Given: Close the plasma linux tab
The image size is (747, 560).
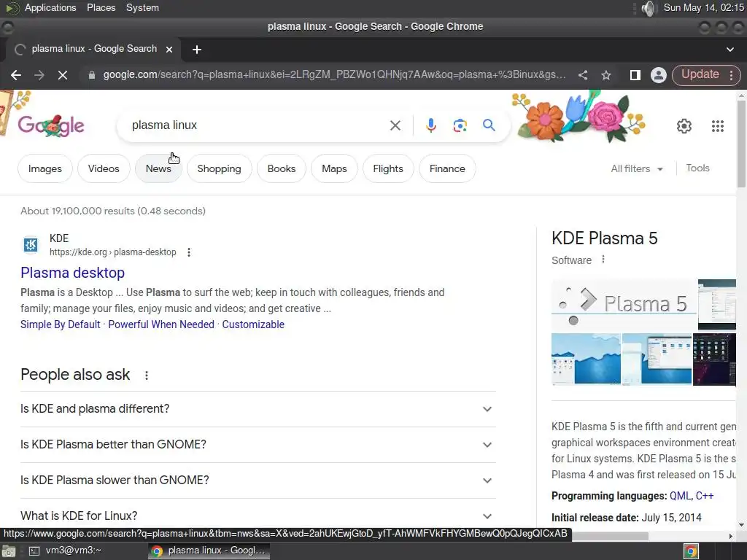Looking at the screenshot, I should click(x=169, y=49).
